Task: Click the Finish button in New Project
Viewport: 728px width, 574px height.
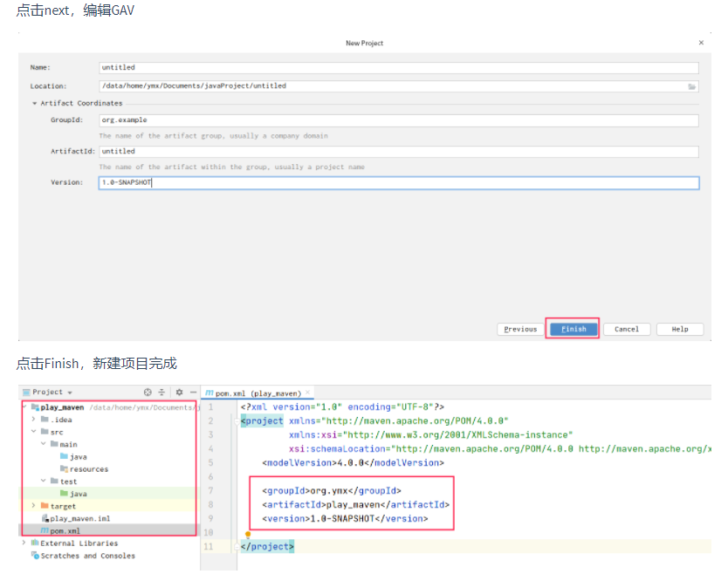Action: tap(573, 329)
